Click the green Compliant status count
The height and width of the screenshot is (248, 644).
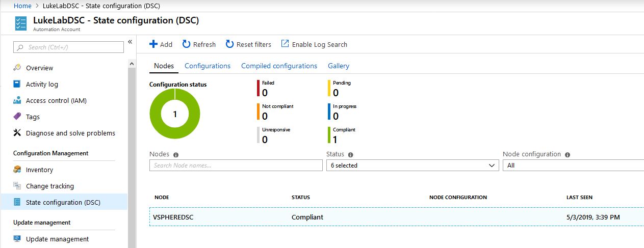(x=335, y=140)
